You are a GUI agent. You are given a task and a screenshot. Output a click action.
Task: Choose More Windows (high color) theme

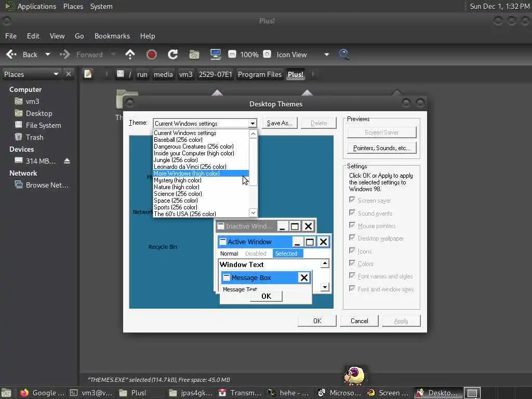[201, 174]
